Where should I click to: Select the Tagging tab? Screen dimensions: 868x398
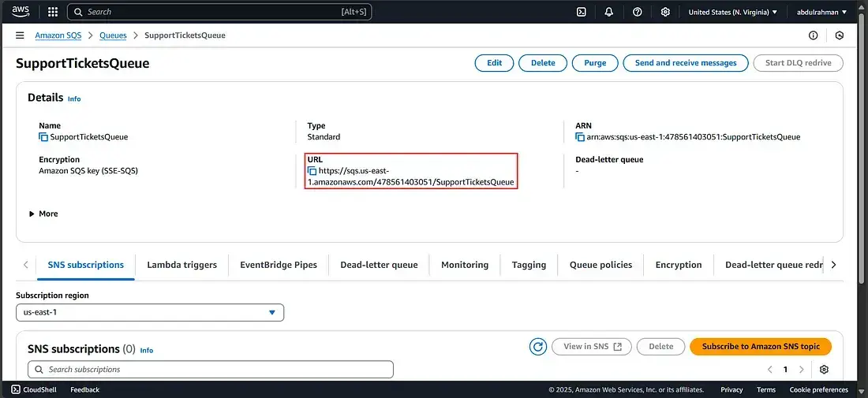(x=529, y=265)
